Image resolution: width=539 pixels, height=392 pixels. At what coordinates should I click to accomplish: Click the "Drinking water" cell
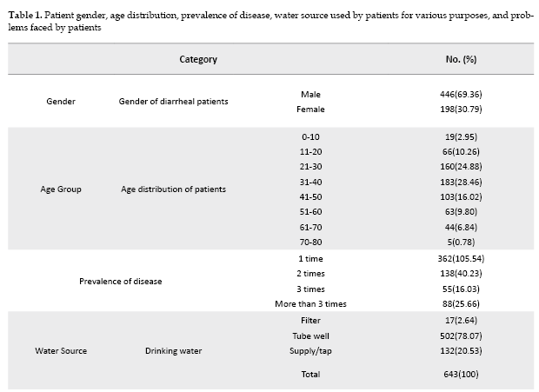pos(173,352)
